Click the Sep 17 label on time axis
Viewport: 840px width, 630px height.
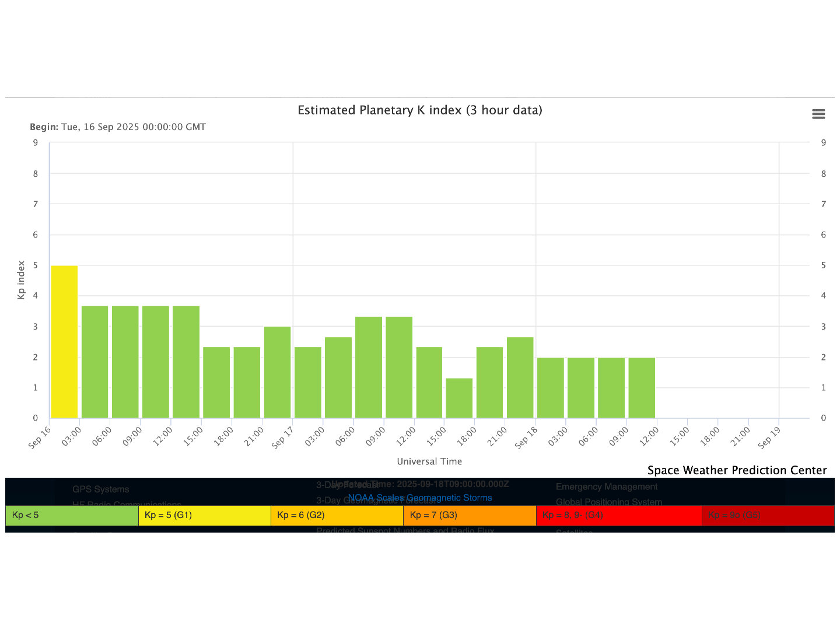(x=282, y=437)
